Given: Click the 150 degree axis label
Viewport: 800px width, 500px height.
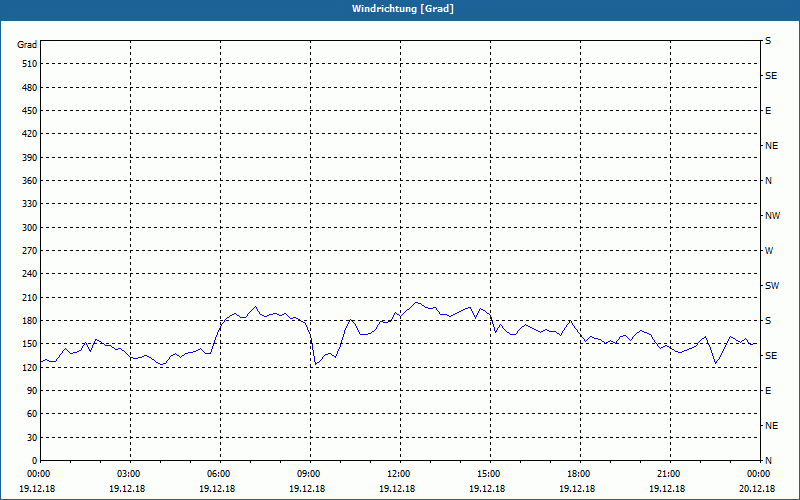Looking at the screenshot, I should [x=30, y=344].
